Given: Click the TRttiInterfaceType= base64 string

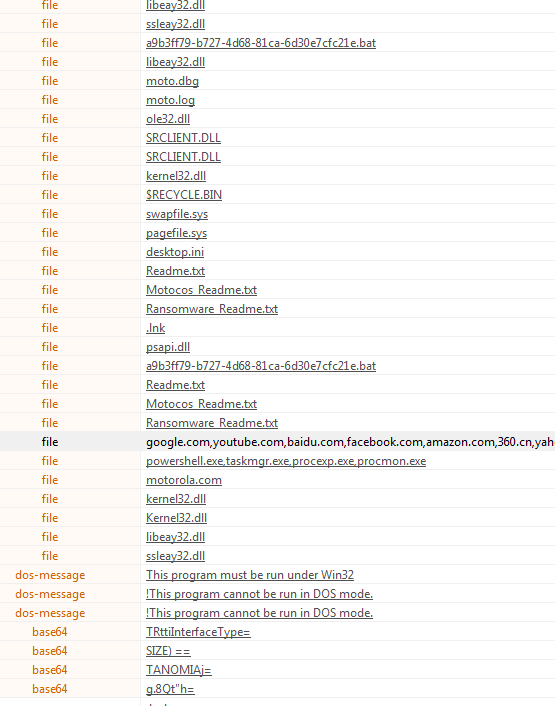Looking at the screenshot, I should tap(198, 632).
